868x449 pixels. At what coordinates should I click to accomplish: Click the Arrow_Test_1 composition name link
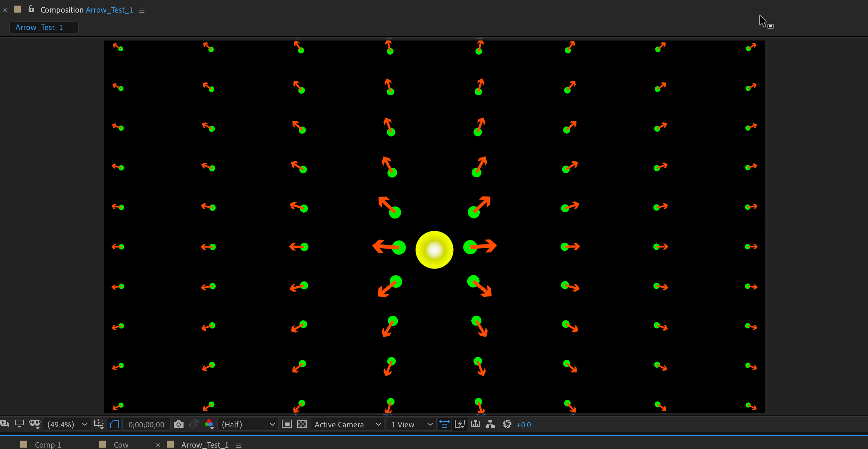click(x=109, y=10)
